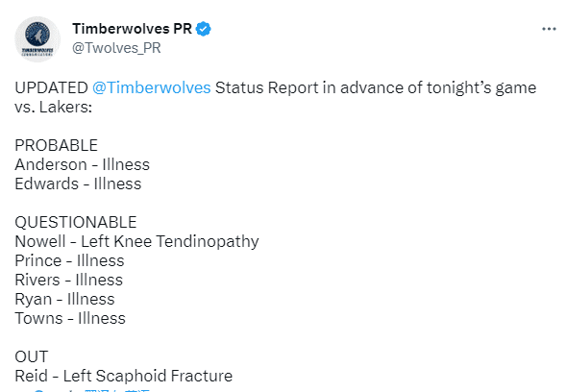Click the Timberwolves PR display name
Viewport: 566px width, 392px height.
[x=132, y=29]
